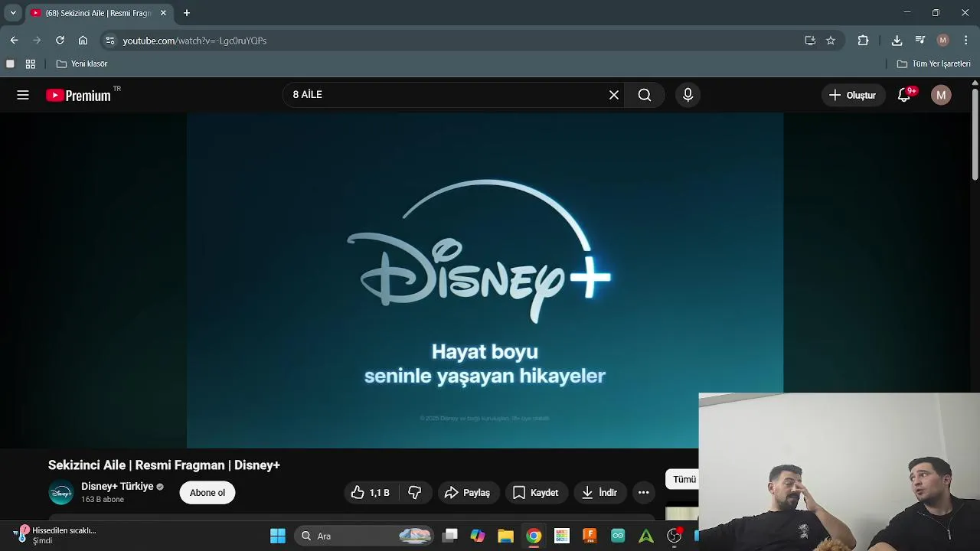Screen dimensions: 980x551
Task: Clear the search text with the X
Action: click(614, 95)
